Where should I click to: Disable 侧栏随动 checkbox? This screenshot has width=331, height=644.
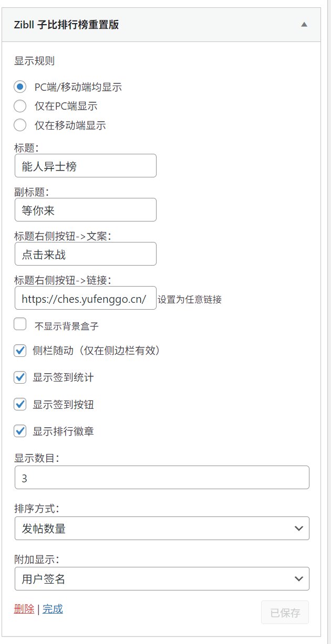pyautogui.click(x=19, y=351)
